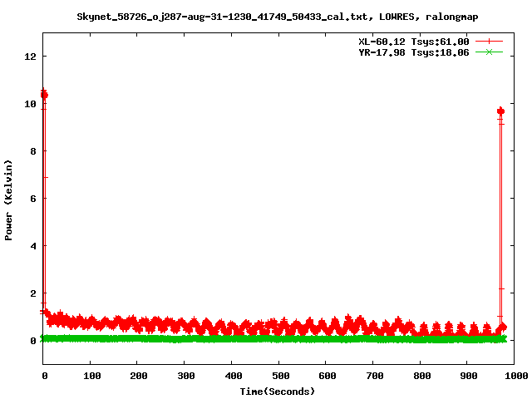The width and height of the screenshot is (532, 399).
Task: Click x-axis tick label 400
Action: pyautogui.click(x=234, y=376)
